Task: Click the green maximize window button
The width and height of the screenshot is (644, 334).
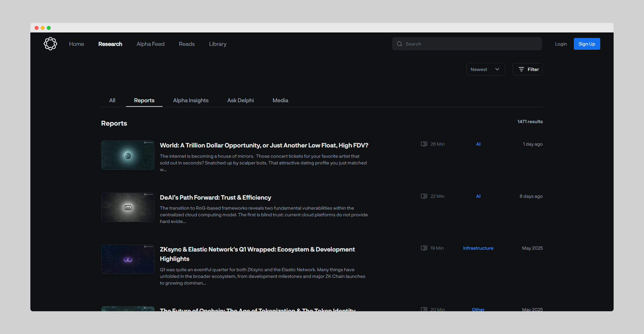Action: (49, 28)
